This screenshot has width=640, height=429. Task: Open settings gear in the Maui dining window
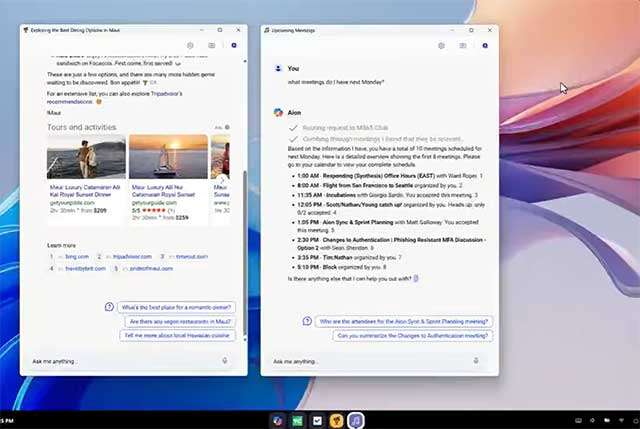point(190,45)
